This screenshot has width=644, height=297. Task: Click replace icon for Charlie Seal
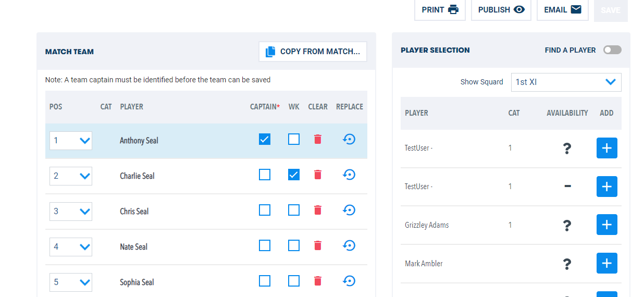[x=349, y=175]
